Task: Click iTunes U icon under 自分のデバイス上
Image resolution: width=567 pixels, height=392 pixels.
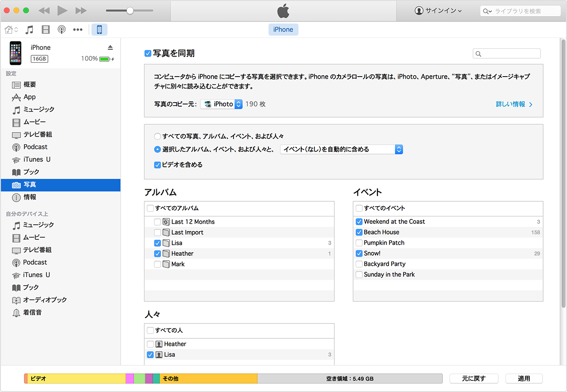Action: click(16, 275)
